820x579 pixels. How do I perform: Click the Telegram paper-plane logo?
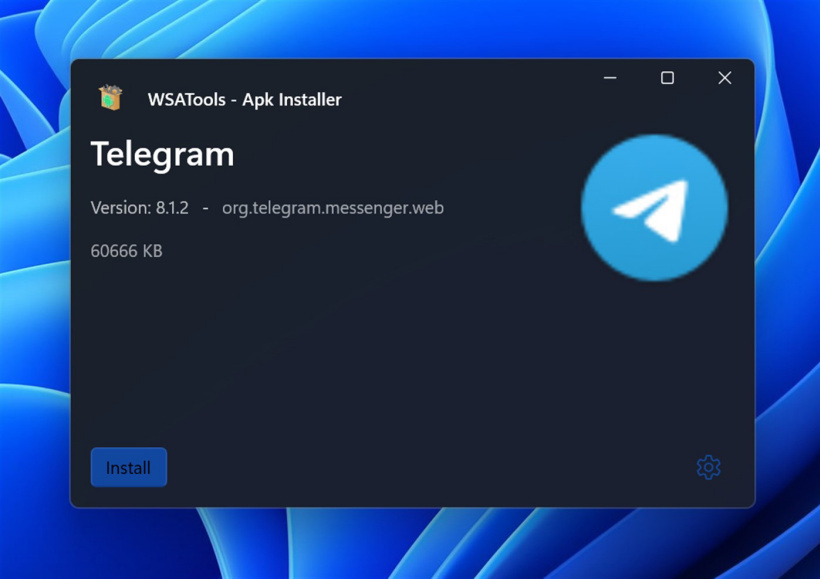654,208
